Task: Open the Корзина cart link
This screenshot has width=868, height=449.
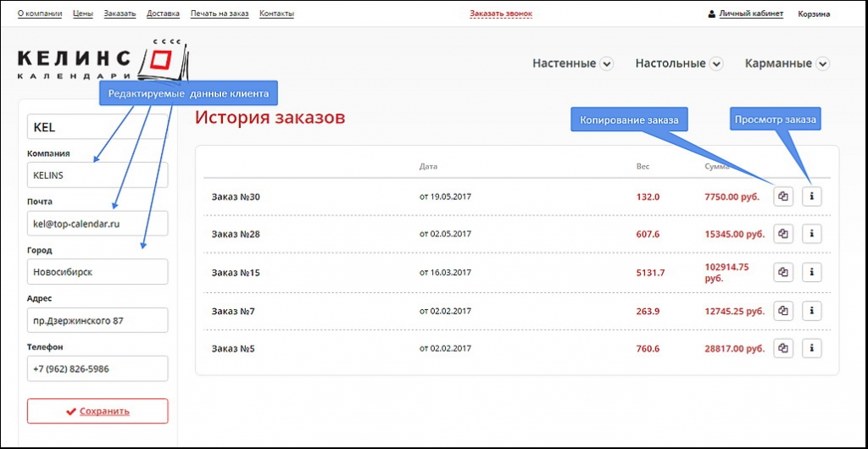Action: (x=814, y=14)
